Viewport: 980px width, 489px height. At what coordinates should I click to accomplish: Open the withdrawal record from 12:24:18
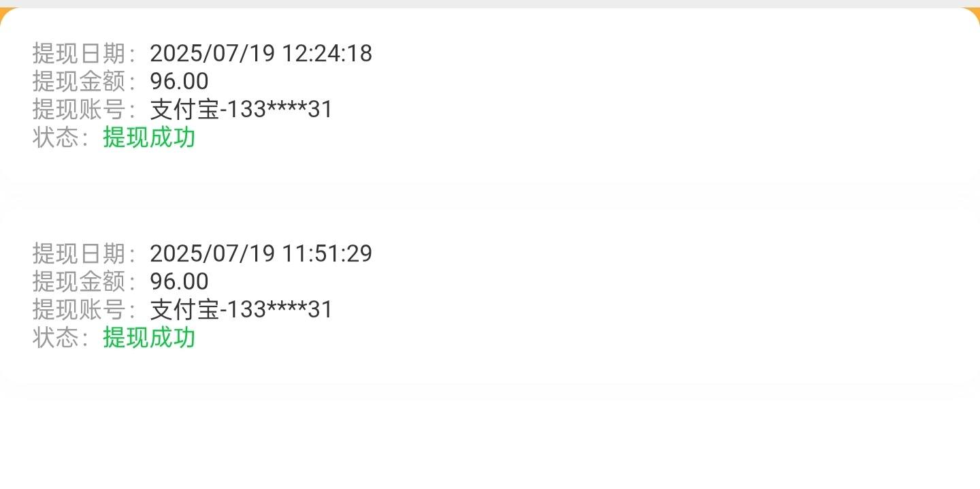click(x=490, y=97)
